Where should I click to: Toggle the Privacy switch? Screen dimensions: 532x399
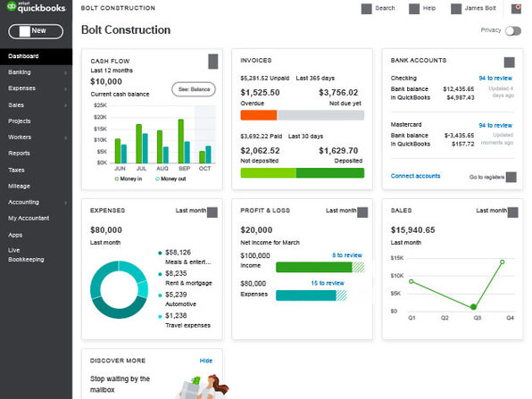[513, 31]
